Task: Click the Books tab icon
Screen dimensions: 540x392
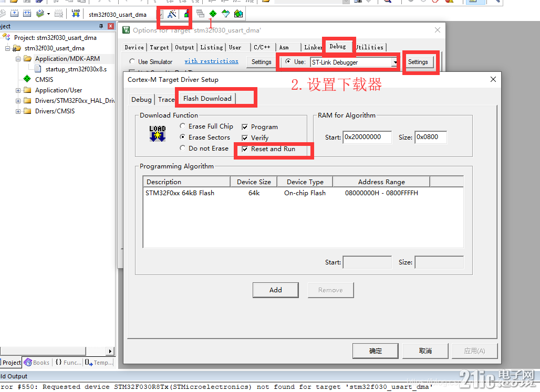Action: pos(28,363)
